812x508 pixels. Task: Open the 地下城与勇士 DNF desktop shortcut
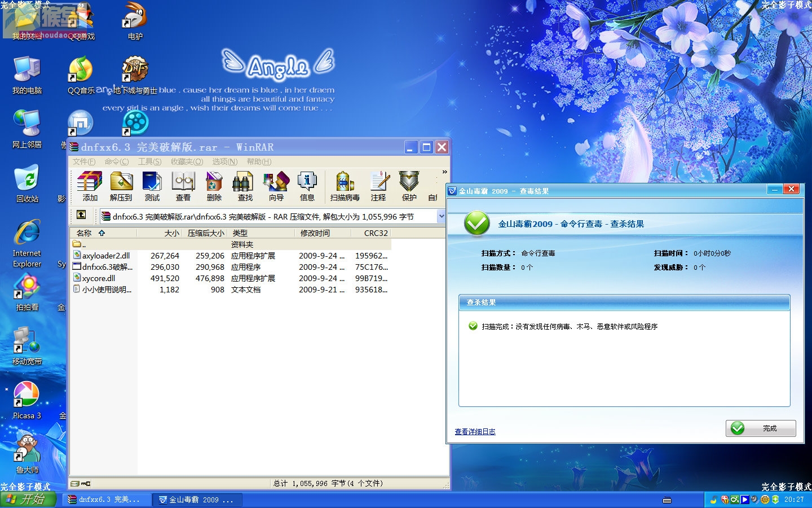(135, 75)
